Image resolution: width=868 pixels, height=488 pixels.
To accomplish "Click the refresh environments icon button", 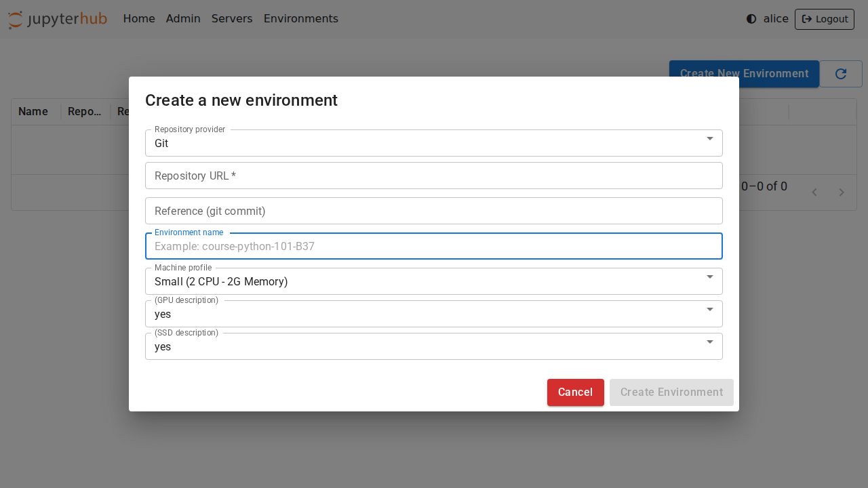I will [840, 74].
